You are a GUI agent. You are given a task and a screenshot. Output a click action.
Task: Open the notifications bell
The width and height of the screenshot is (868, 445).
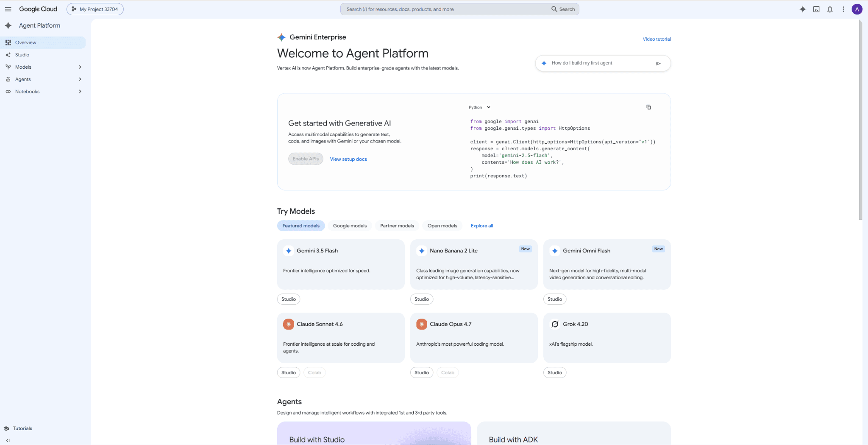tap(830, 9)
